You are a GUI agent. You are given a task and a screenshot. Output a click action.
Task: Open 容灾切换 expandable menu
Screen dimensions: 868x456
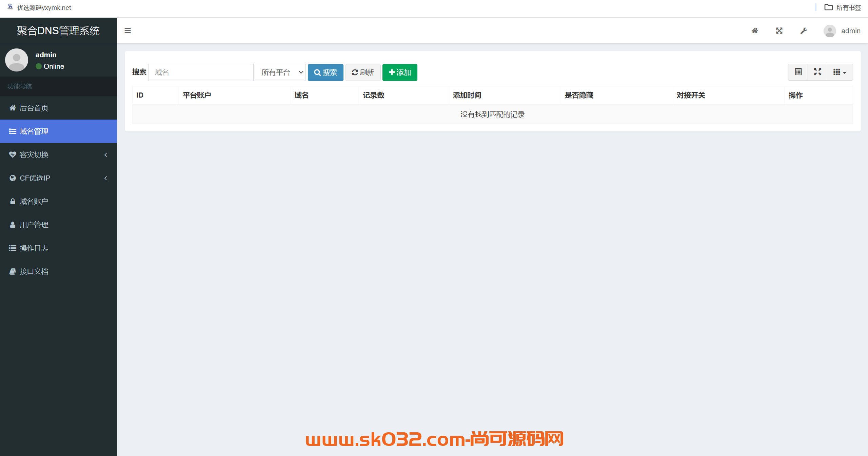tap(58, 154)
